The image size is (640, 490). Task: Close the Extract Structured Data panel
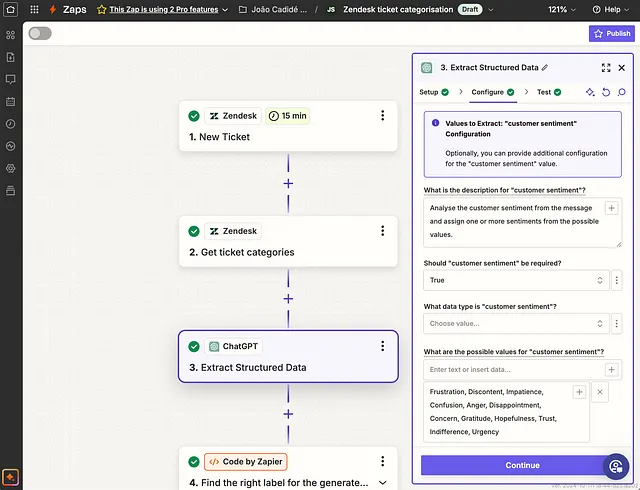tap(622, 68)
